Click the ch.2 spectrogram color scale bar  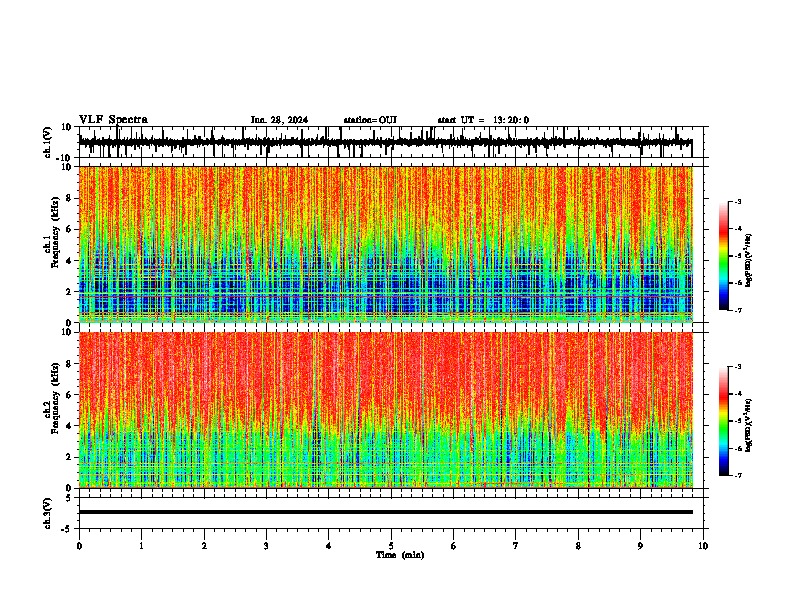coord(724,421)
